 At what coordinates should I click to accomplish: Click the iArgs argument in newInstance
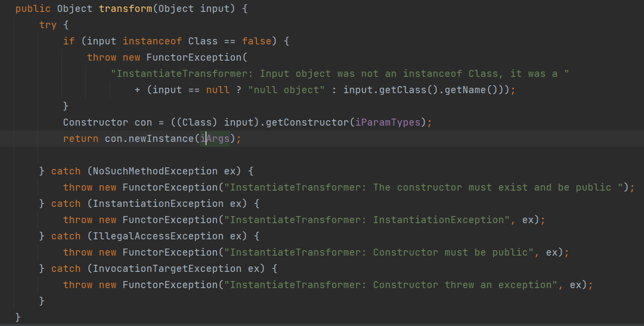pyautogui.click(x=215, y=139)
